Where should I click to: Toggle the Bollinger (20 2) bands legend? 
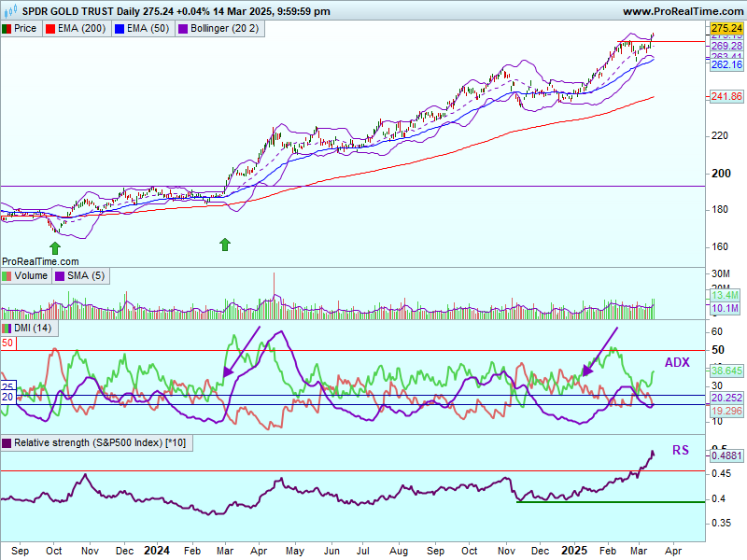coord(222,29)
